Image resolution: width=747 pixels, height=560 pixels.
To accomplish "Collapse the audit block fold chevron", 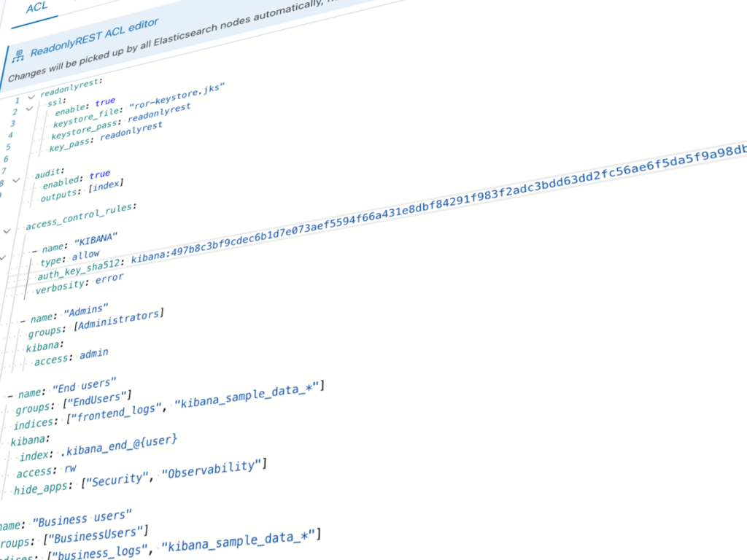I will [16, 181].
